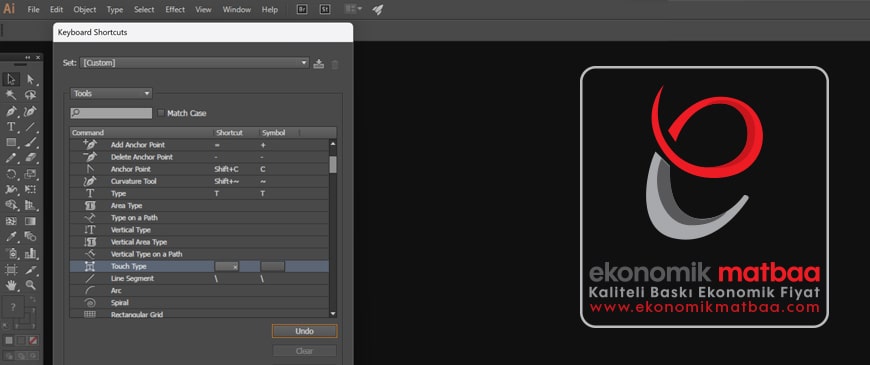Click the list scroll up arrow
The image size is (870, 365).
point(333,143)
